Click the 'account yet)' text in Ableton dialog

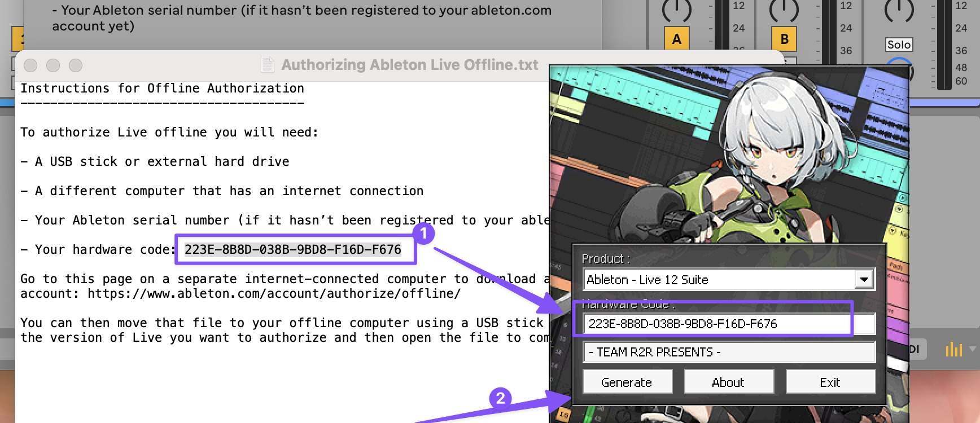coord(93,26)
